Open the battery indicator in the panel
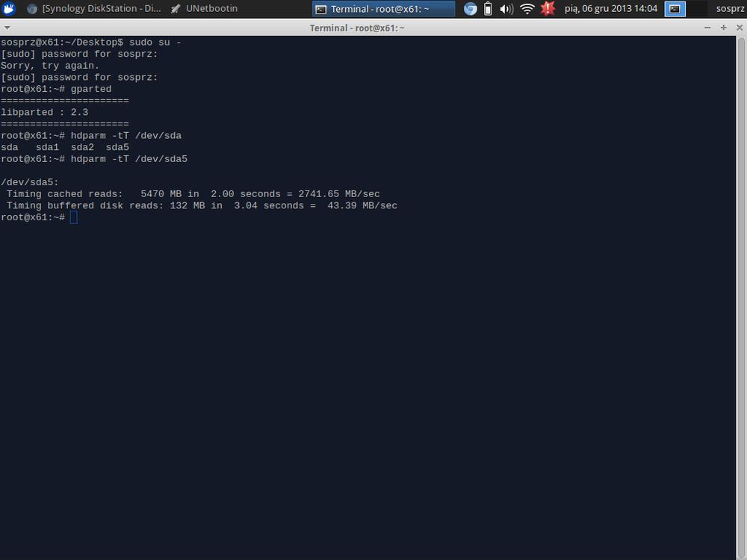 pos(488,8)
